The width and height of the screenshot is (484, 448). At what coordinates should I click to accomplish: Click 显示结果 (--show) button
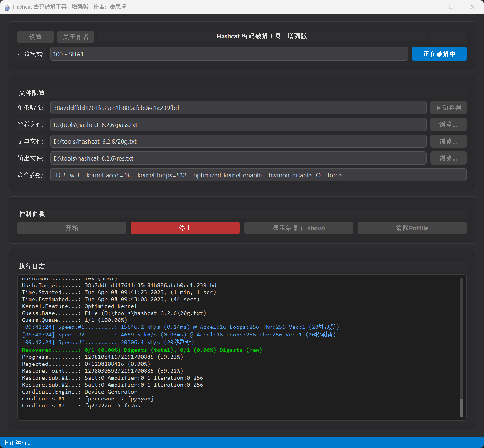click(299, 228)
